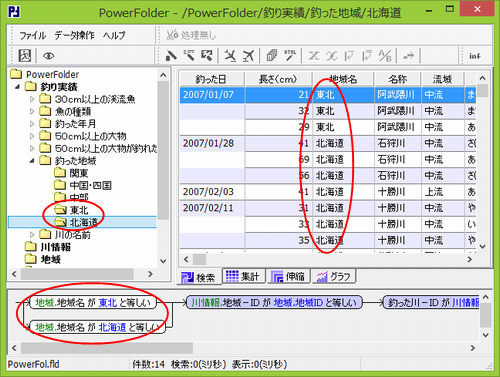Click the 流域 column header
The width and height of the screenshot is (500, 377).
click(442, 79)
